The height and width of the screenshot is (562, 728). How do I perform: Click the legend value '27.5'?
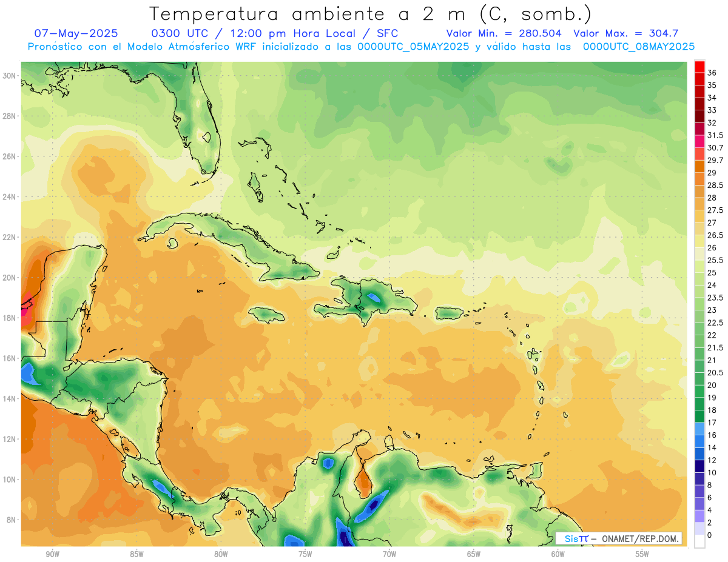point(715,210)
